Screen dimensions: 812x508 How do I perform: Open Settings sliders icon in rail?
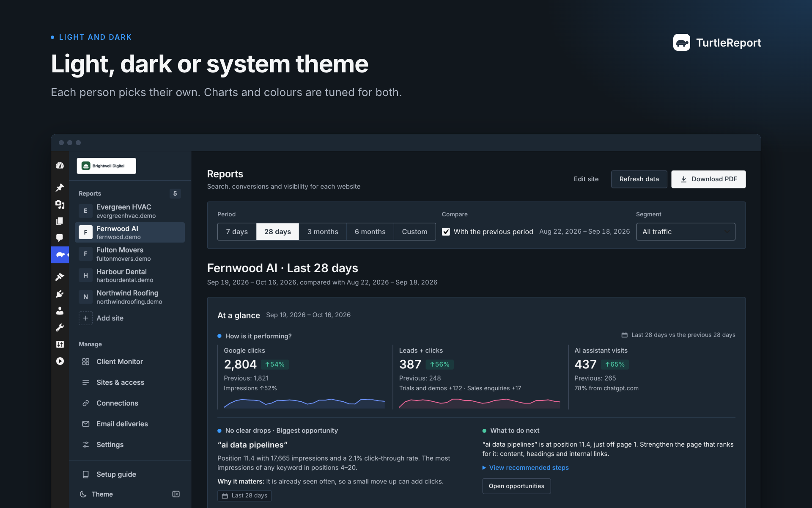[x=60, y=344]
